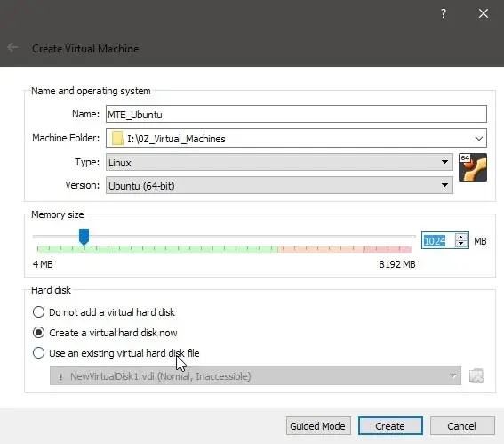Click the help question mark icon
This screenshot has height=444, width=504.
pyautogui.click(x=444, y=13)
